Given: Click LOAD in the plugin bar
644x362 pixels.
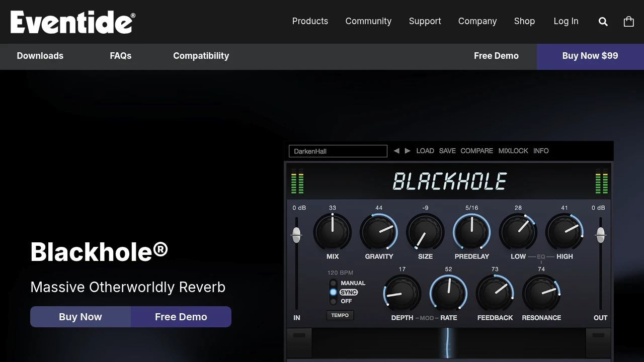Looking at the screenshot, I should pyautogui.click(x=425, y=151).
